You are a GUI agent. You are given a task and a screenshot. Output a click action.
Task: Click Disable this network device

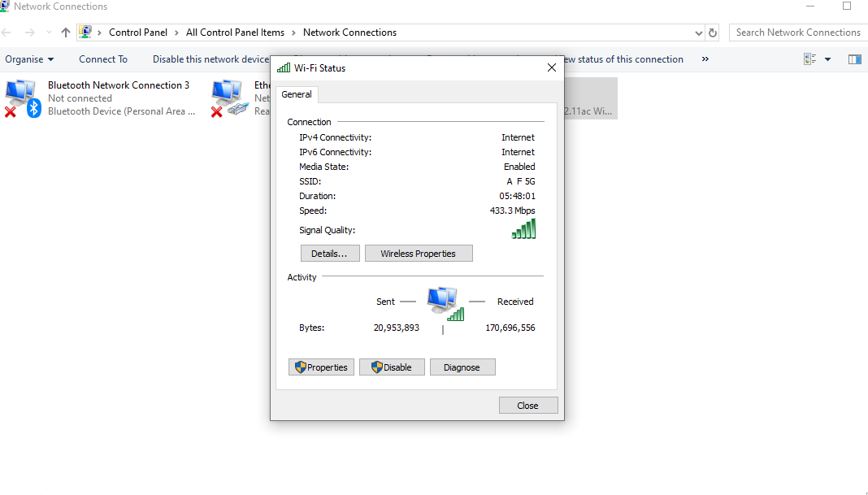tap(210, 59)
